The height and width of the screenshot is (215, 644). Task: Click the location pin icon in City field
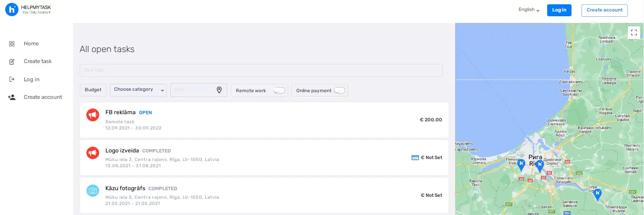pyautogui.click(x=219, y=90)
